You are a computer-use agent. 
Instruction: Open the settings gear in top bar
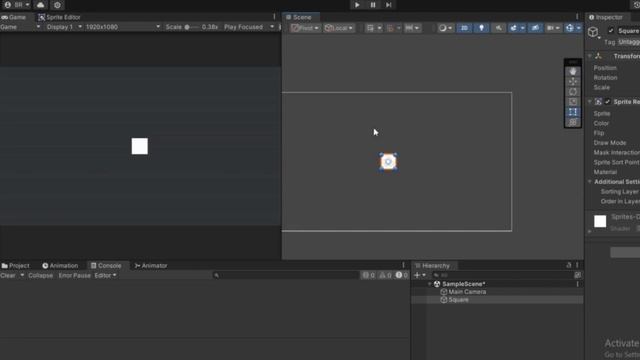click(x=58, y=5)
